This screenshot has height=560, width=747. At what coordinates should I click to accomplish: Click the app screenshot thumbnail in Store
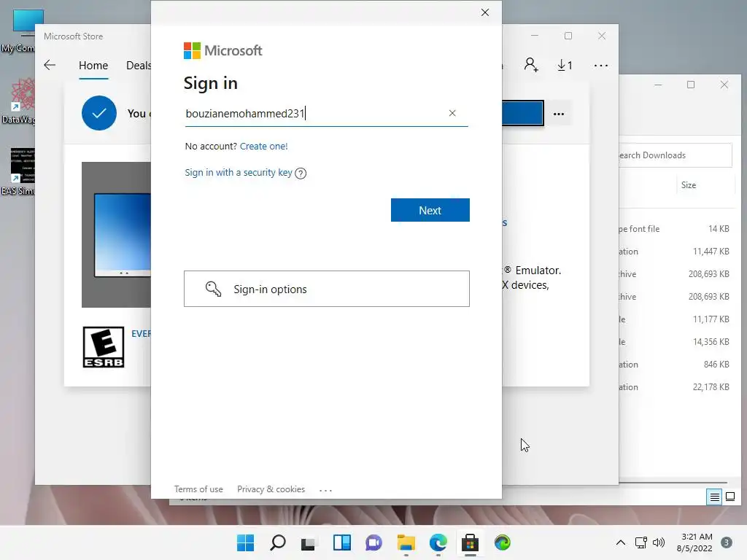[x=117, y=234]
